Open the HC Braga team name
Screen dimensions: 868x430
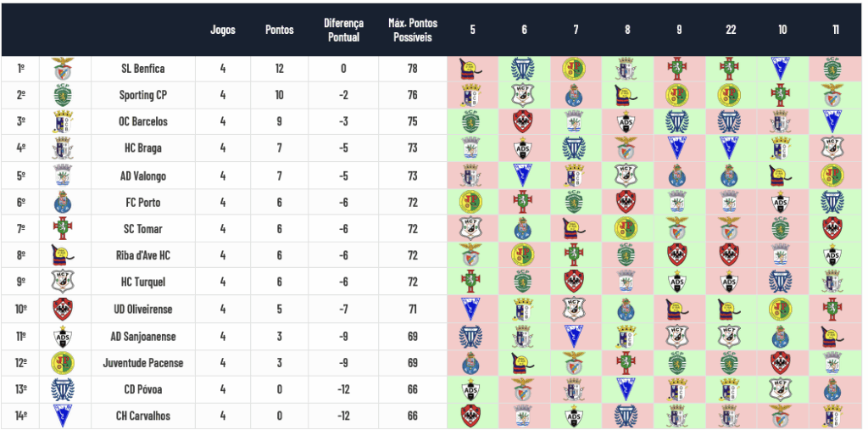point(142,148)
